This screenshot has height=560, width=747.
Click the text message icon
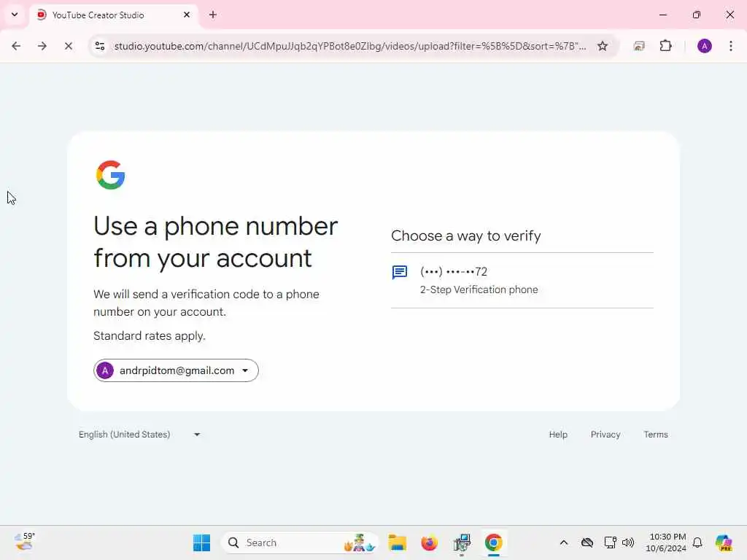tap(399, 273)
